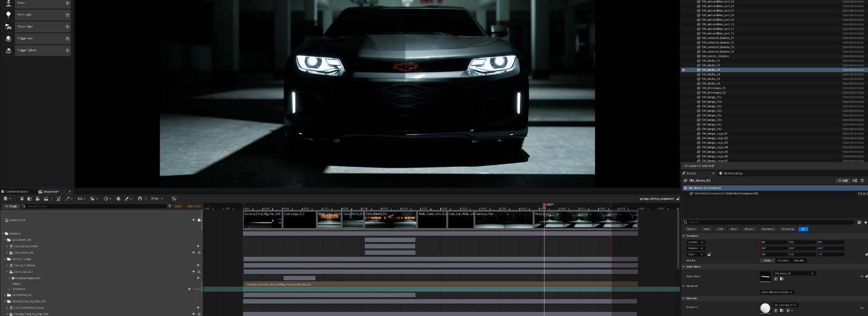Screen dimensions: 868x316
Task: Click the Search Tracks field
Action: tap(94, 206)
